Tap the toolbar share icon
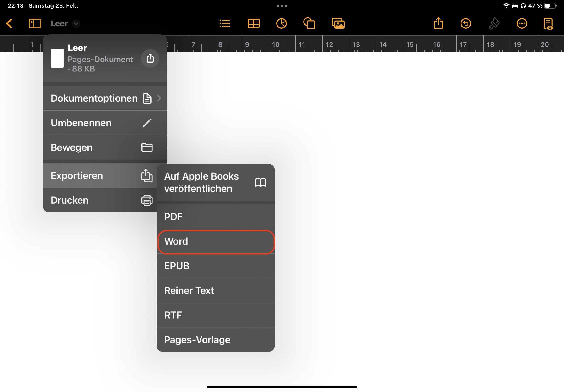Screen dimensions: 564x392 [x=438, y=24]
